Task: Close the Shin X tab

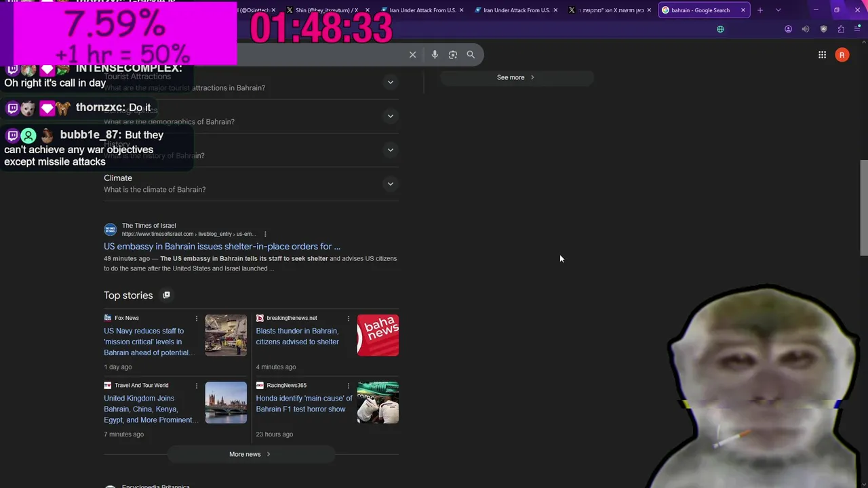Action: coord(368,10)
